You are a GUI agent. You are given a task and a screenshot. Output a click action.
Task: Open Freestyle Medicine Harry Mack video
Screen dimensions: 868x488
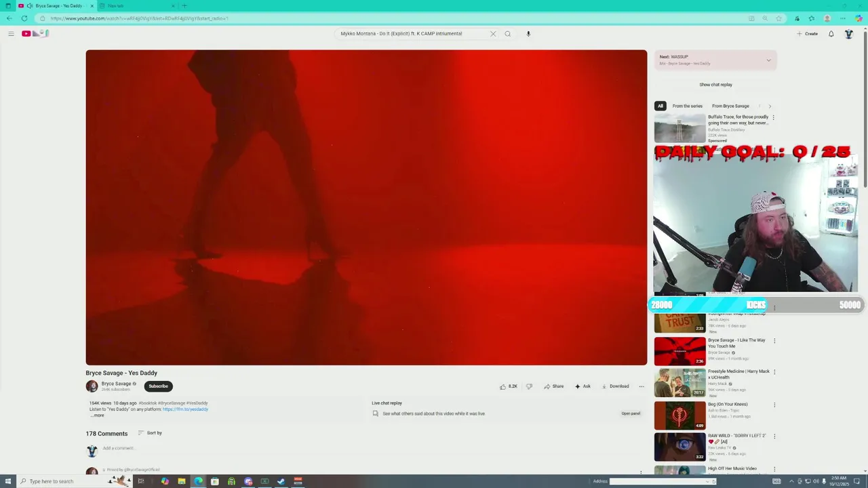pyautogui.click(x=679, y=382)
